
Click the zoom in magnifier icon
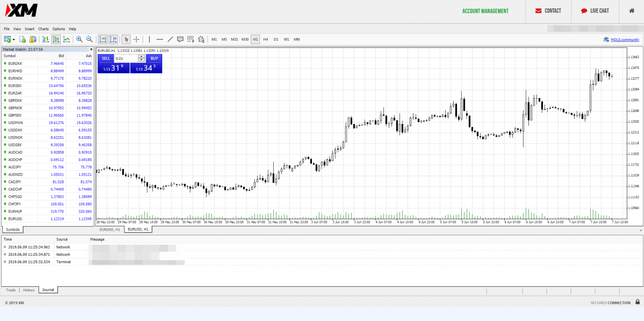pos(79,39)
